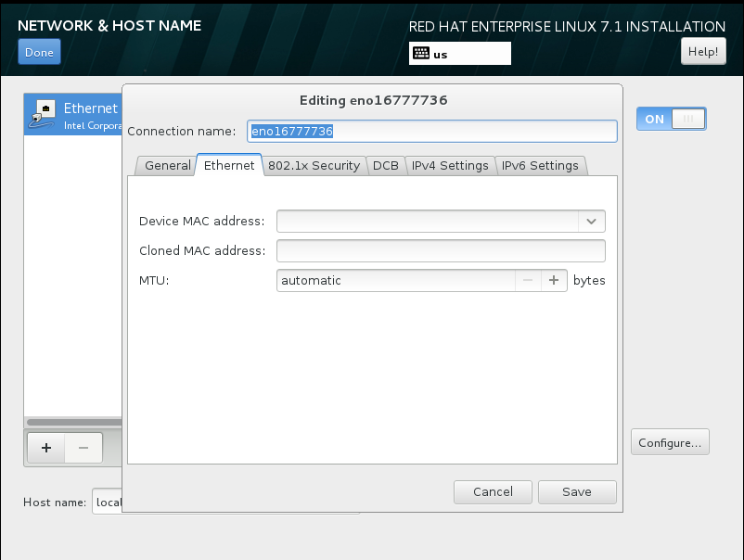744x560 pixels.
Task: Toggle the network connection ON switch off
Action: point(671,119)
